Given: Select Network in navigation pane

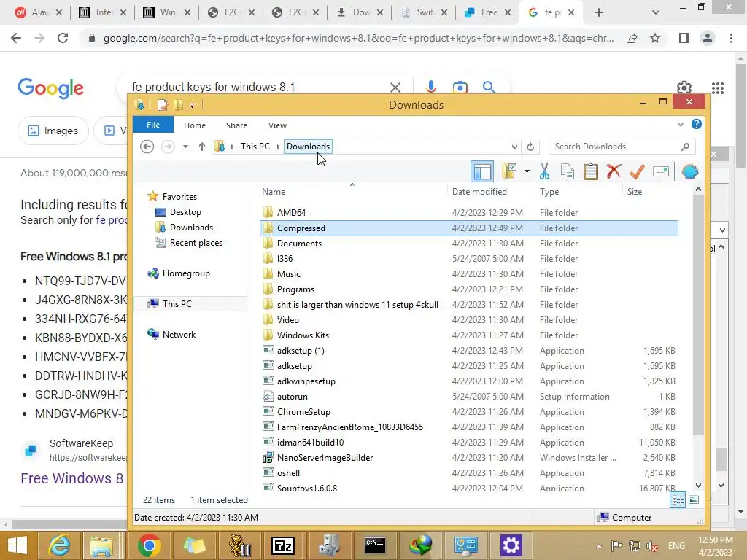Looking at the screenshot, I should coord(179,334).
